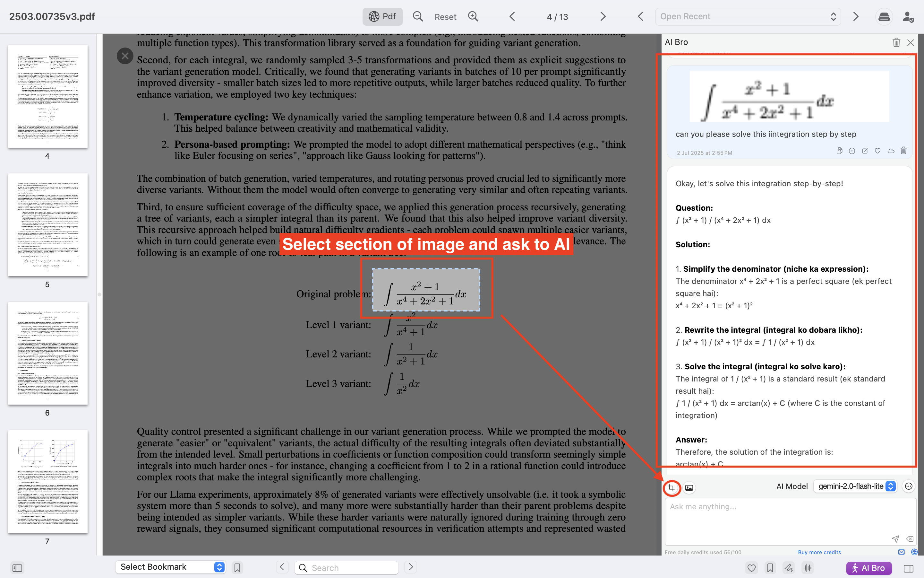The height and width of the screenshot is (578, 924).
Task: Open the Select Bookmark dropdown
Action: (x=170, y=567)
